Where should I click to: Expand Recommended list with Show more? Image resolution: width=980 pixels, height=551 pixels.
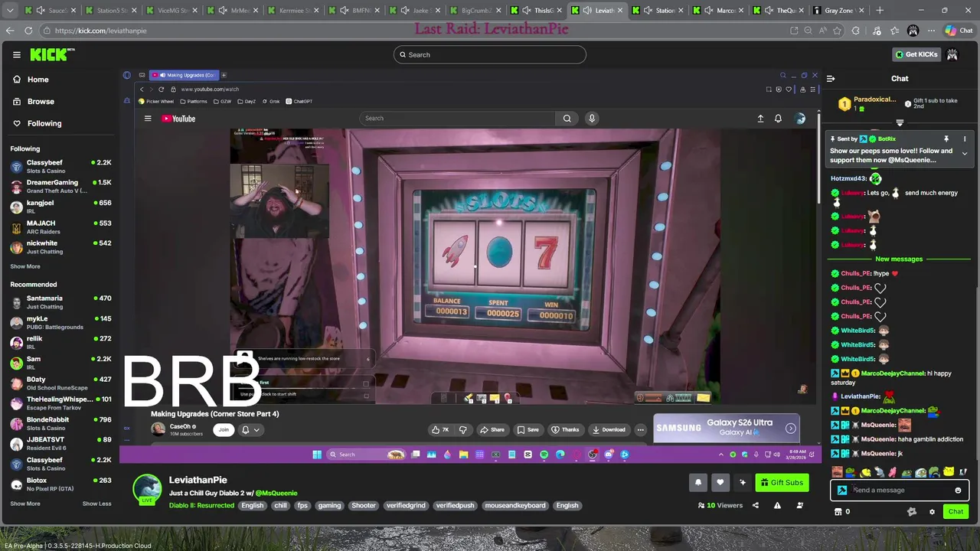pyautogui.click(x=25, y=504)
